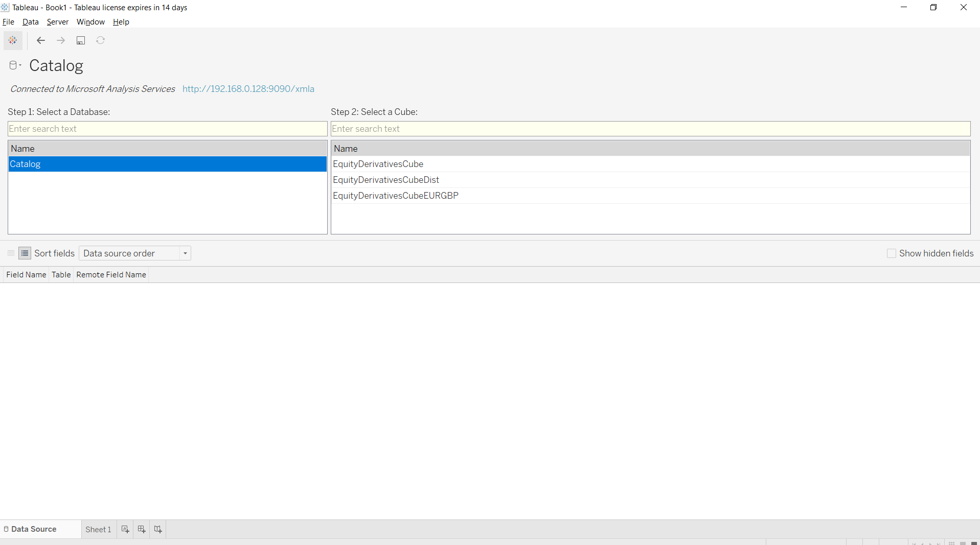Viewport: 980px width, 545px height.
Task: Click the back navigation arrow
Action: [40, 40]
